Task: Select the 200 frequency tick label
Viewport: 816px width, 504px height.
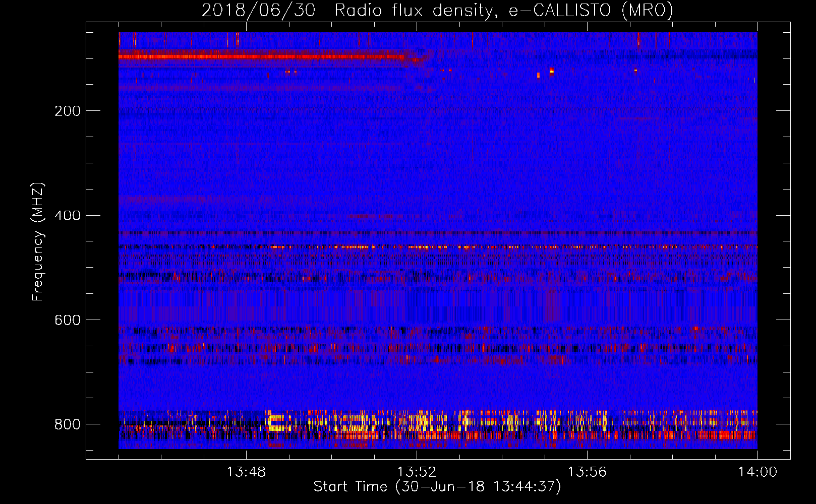Action: 68,111
